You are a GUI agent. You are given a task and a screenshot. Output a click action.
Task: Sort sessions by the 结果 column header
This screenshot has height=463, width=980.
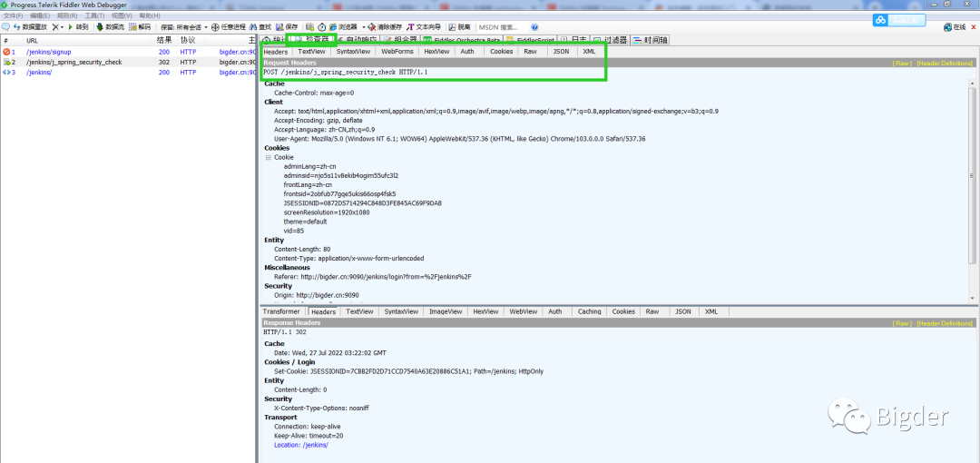tap(164, 40)
